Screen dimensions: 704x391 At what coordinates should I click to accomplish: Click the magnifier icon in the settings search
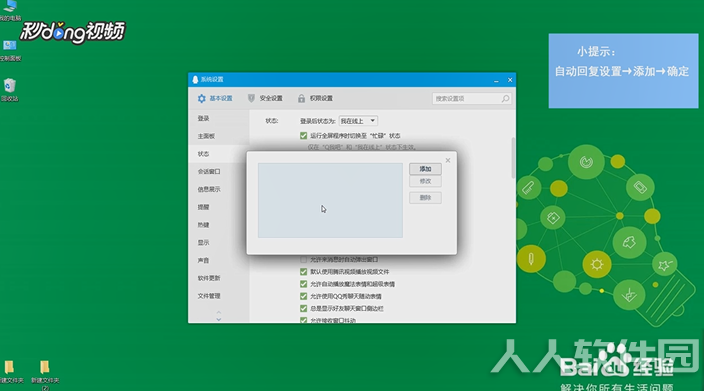(505, 98)
